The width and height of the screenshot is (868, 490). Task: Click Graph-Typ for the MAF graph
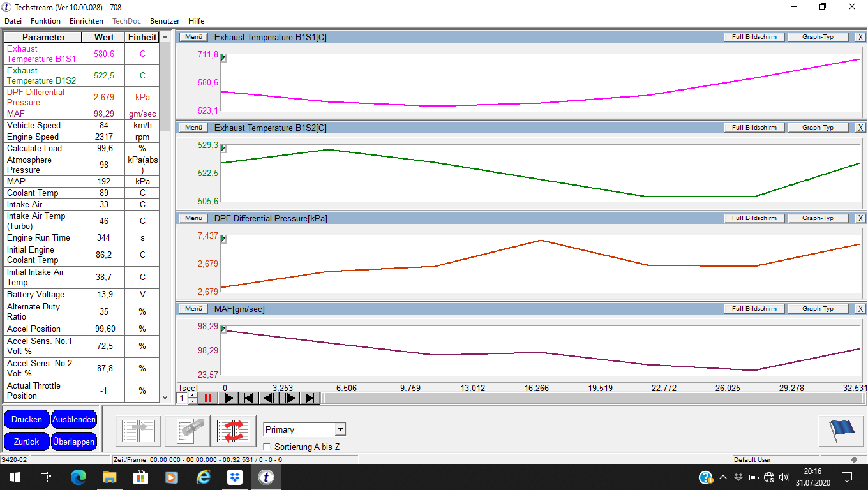point(818,309)
